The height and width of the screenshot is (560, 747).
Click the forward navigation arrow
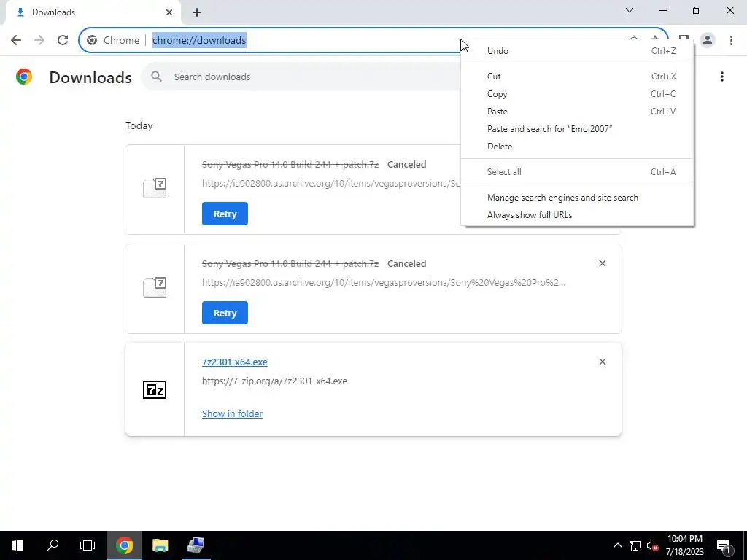coord(39,40)
